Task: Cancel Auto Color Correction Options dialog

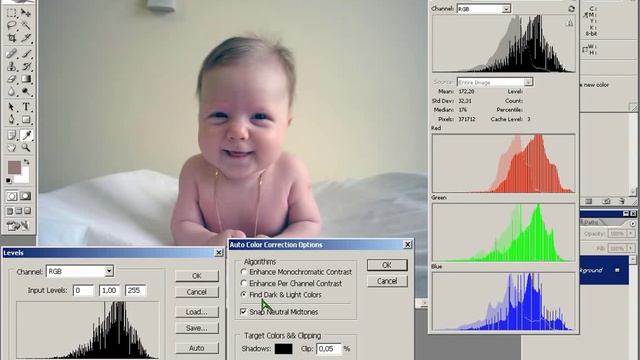Action: [387, 281]
